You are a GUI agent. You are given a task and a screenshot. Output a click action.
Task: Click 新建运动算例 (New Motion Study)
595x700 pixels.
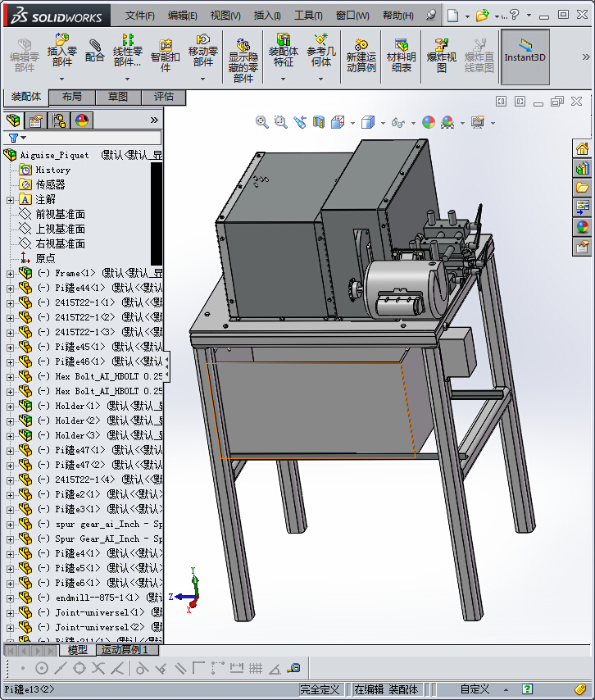tap(361, 56)
